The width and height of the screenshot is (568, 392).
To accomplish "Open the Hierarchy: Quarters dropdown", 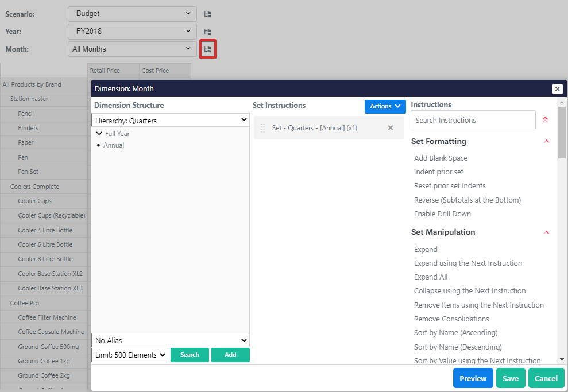I will (170, 121).
